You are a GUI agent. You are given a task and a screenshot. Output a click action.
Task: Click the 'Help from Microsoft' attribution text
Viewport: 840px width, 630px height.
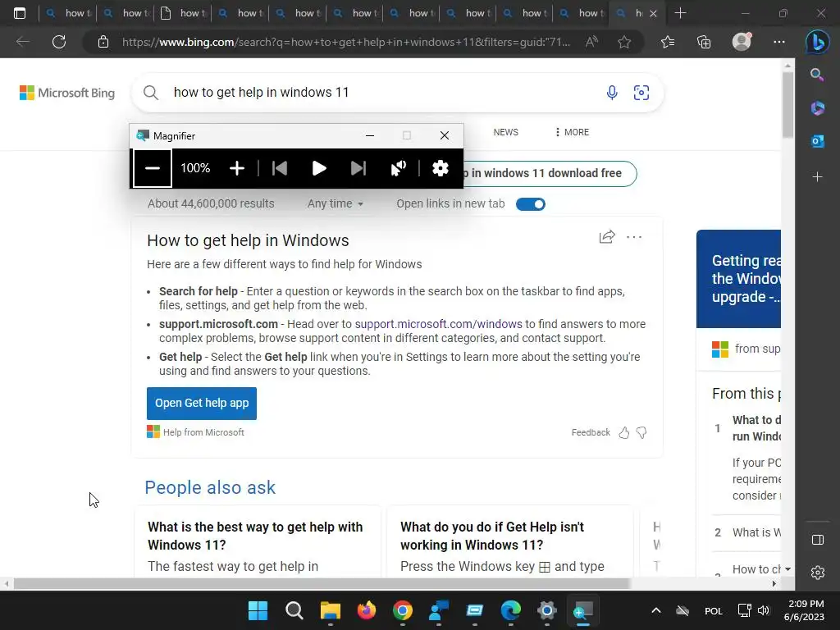coord(203,432)
